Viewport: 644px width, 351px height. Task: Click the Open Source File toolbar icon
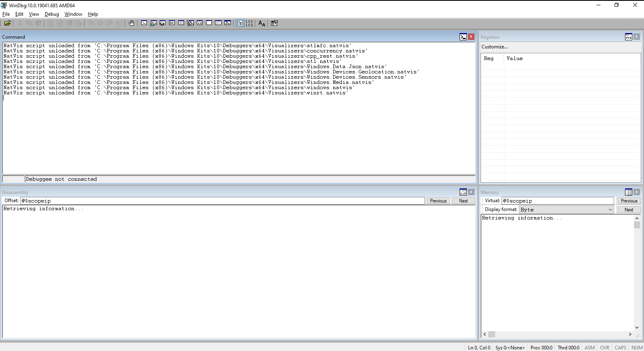pyautogui.click(x=7, y=23)
